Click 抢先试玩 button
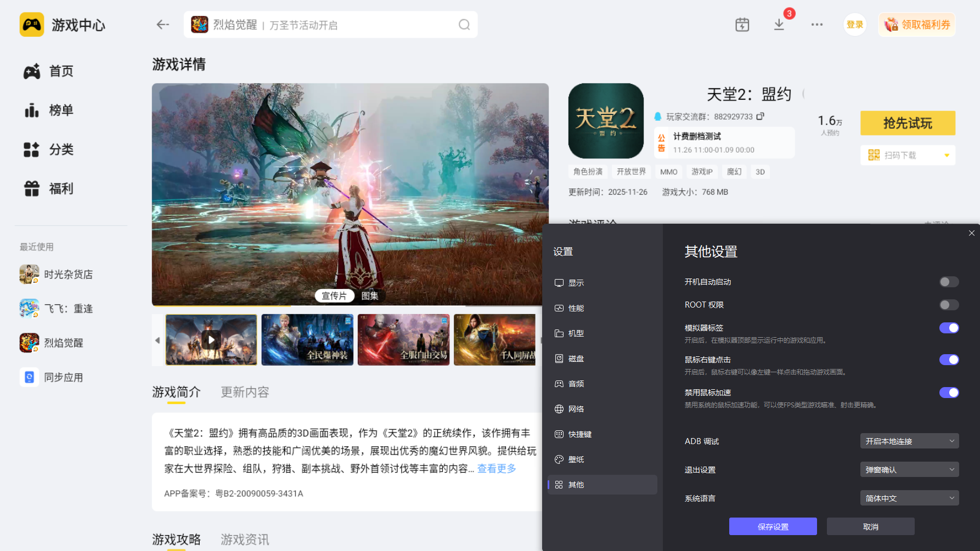 coord(908,123)
